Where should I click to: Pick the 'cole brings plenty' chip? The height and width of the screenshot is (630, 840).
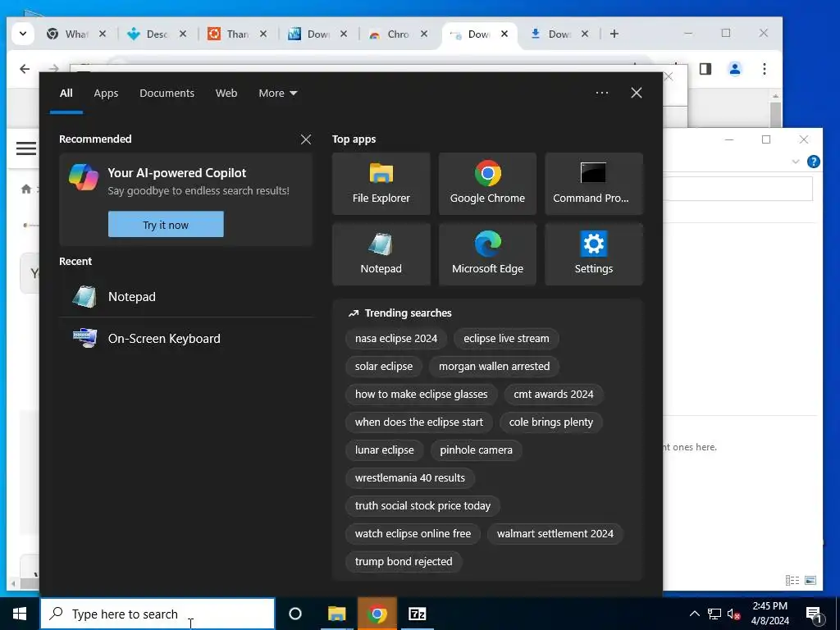550,422
